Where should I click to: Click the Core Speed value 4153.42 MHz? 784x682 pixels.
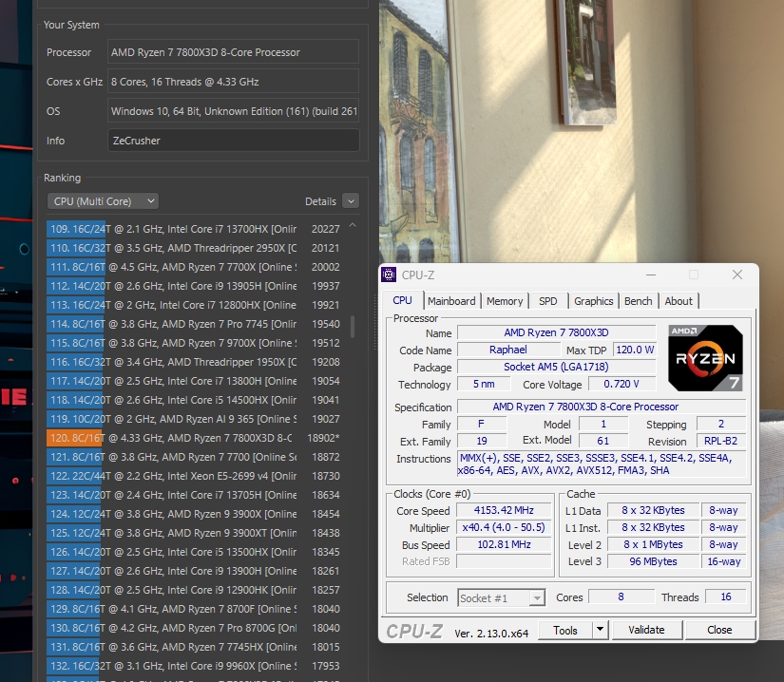tap(504, 510)
